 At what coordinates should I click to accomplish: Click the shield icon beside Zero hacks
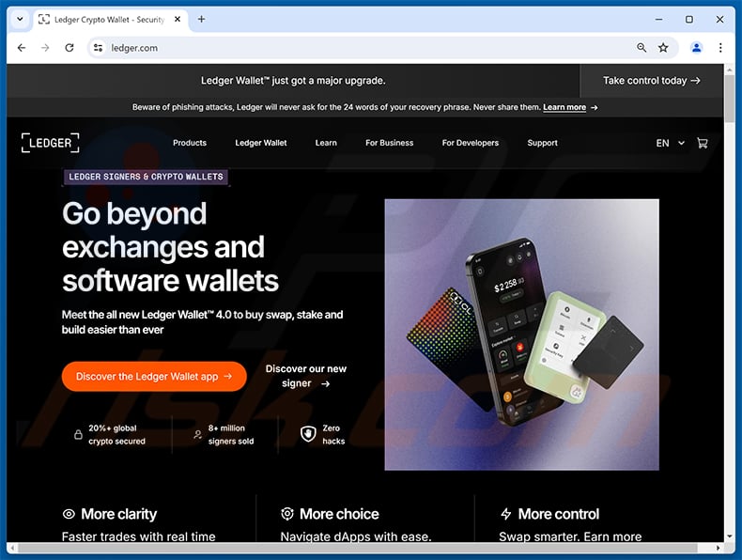(308, 433)
